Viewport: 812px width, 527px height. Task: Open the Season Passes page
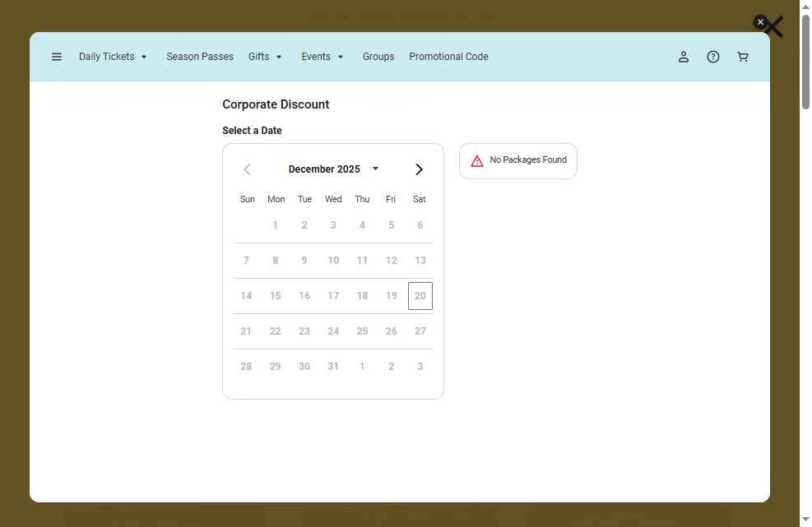click(x=200, y=57)
